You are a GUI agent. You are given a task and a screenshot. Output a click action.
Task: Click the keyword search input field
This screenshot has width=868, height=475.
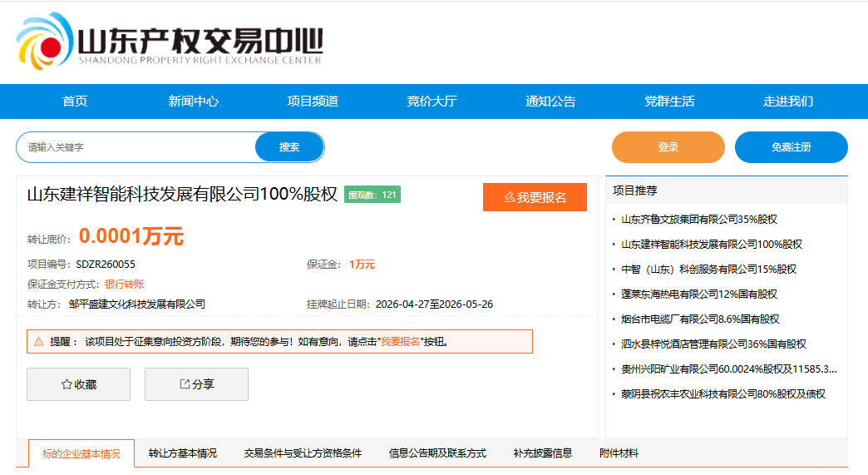tap(137, 147)
